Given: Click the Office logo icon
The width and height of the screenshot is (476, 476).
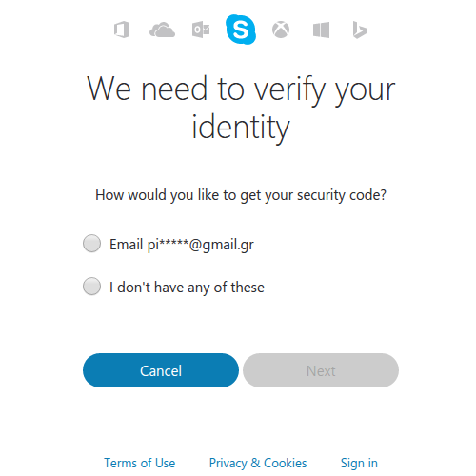Looking at the screenshot, I should pos(122,30).
